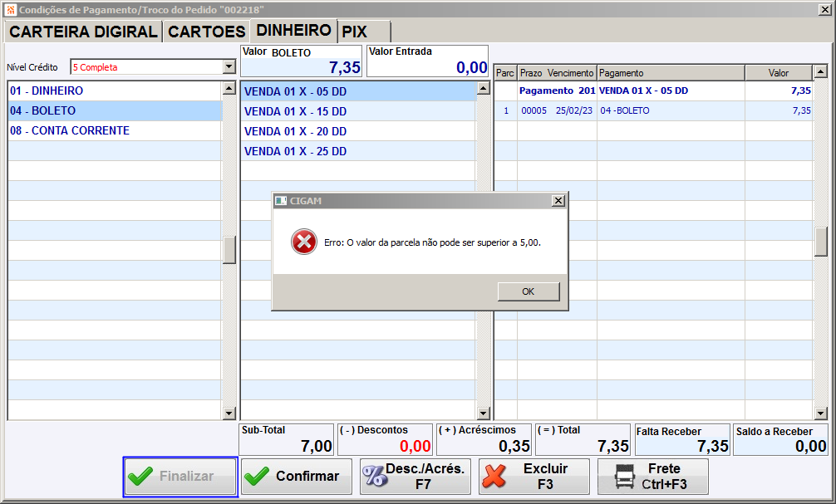
Task: Click the Parc column header
Action: pos(505,73)
